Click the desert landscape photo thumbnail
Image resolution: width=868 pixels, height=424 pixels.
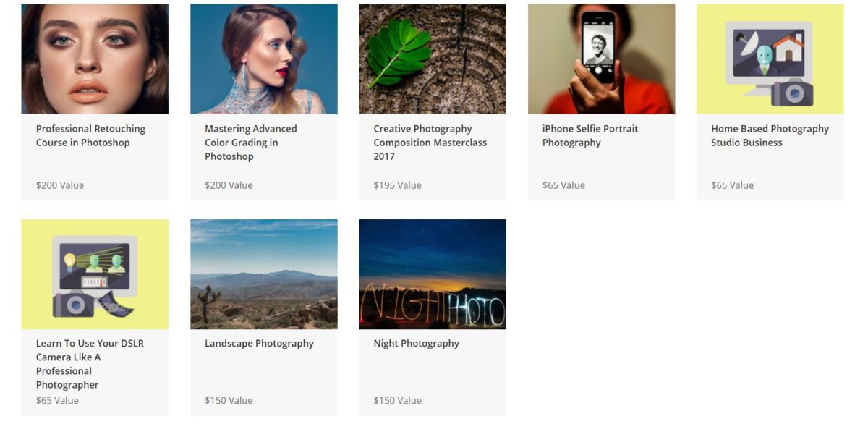[x=263, y=273]
